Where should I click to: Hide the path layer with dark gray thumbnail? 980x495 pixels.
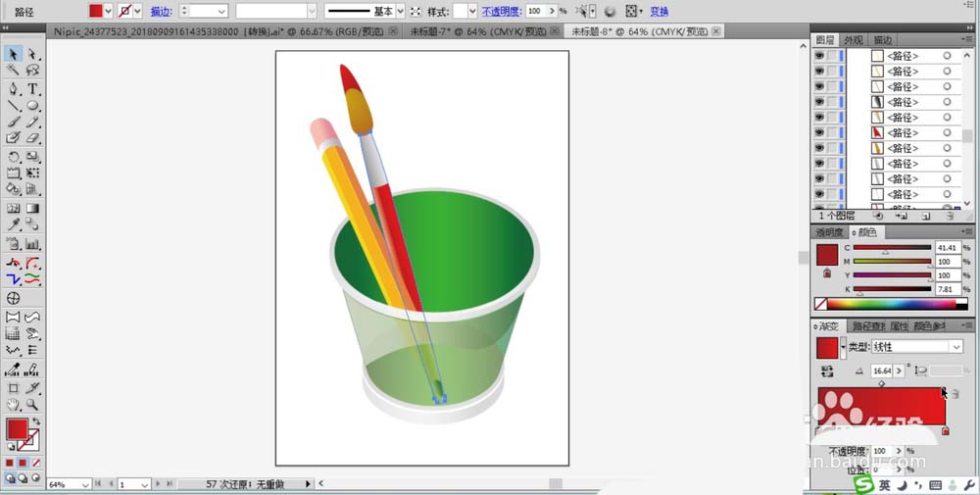point(818,102)
